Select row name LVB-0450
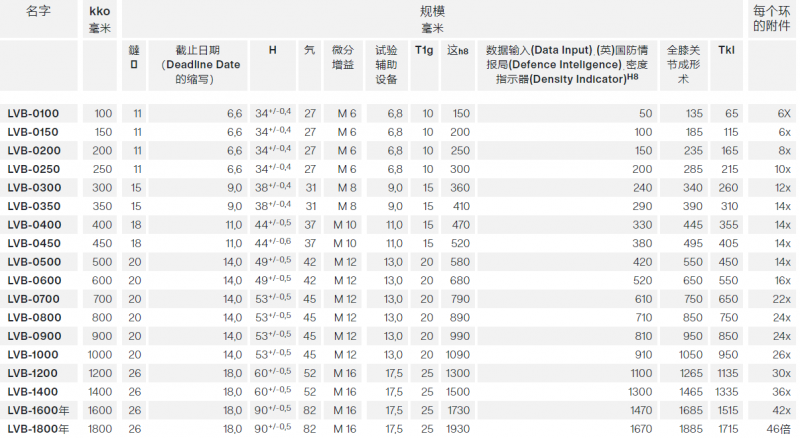Screen dimensions: 800x438 [x=34, y=243]
